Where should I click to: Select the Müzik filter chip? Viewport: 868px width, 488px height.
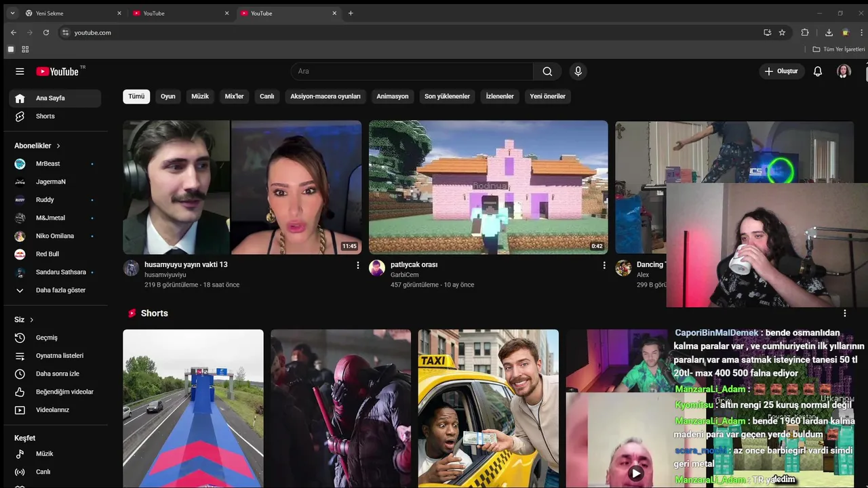click(x=200, y=96)
